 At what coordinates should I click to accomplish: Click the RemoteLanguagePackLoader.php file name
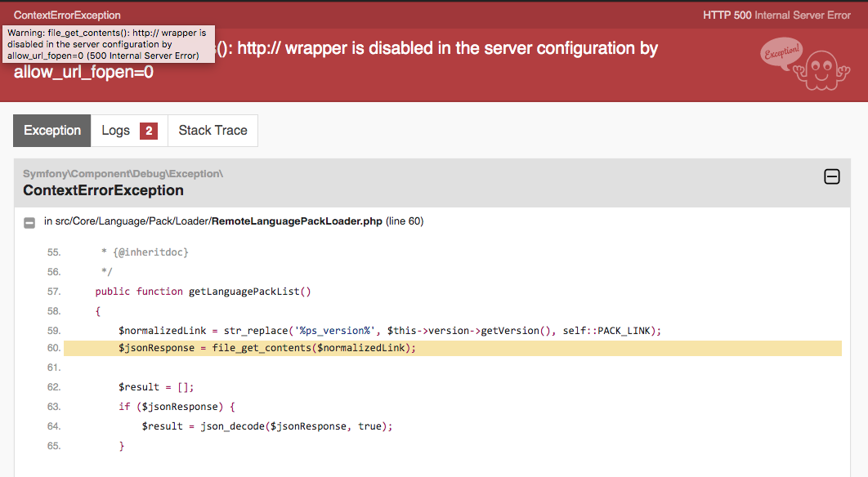point(297,221)
